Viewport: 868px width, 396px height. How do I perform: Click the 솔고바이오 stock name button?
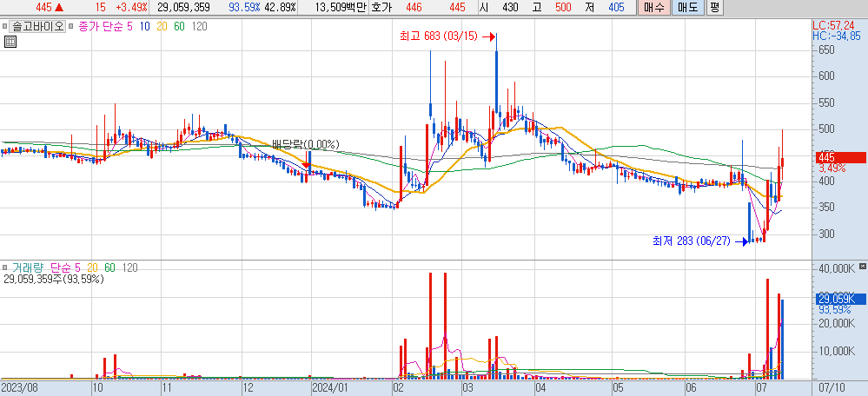coord(36,26)
